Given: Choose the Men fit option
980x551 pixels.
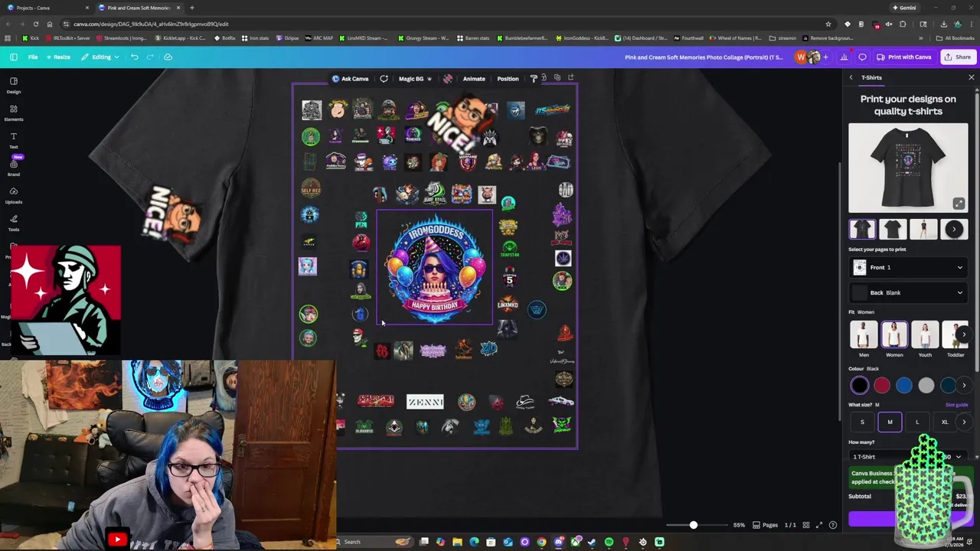Looking at the screenshot, I should click(864, 339).
